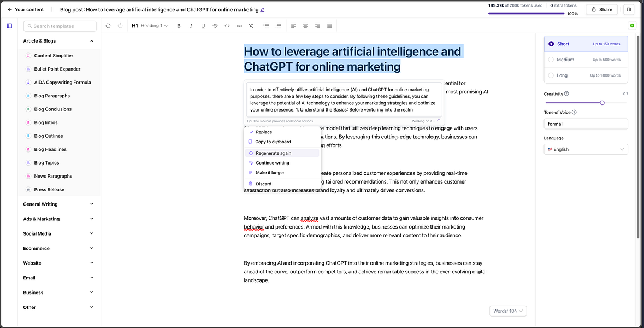Click the Content Simplifier template icon
Image resolution: width=644 pixels, height=328 pixels.
pos(28,56)
